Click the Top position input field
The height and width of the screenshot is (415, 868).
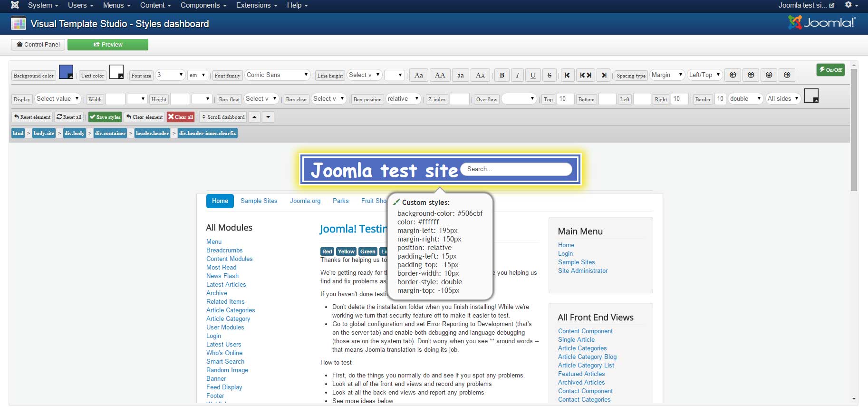coord(566,99)
